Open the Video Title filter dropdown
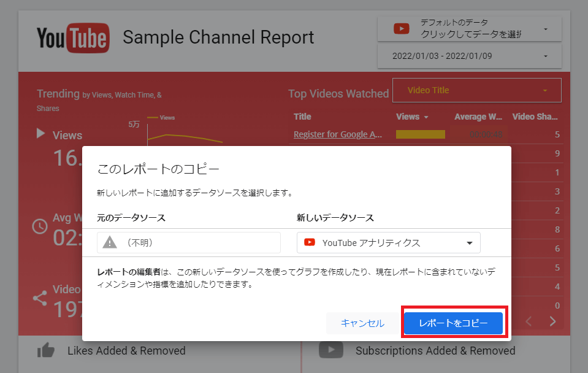The width and height of the screenshot is (588, 373). pyautogui.click(x=476, y=90)
